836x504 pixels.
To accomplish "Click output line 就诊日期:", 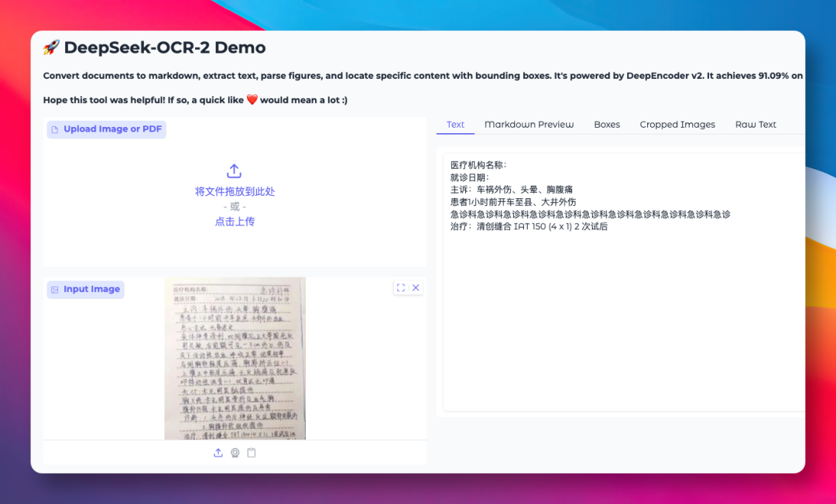I will [470, 177].
